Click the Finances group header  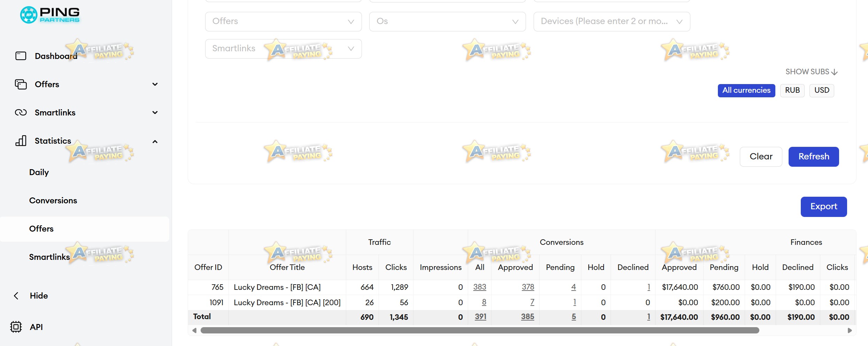click(x=806, y=242)
